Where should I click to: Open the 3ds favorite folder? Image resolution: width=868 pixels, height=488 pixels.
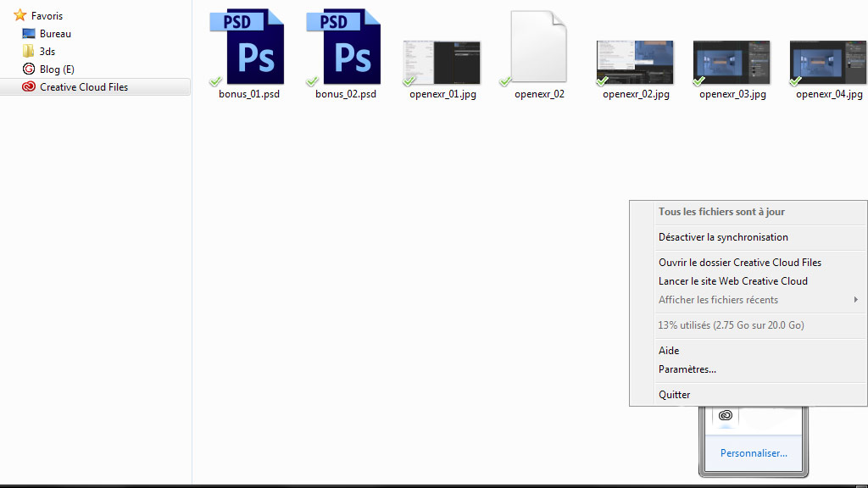pyautogui.click(x=47, y=52)
